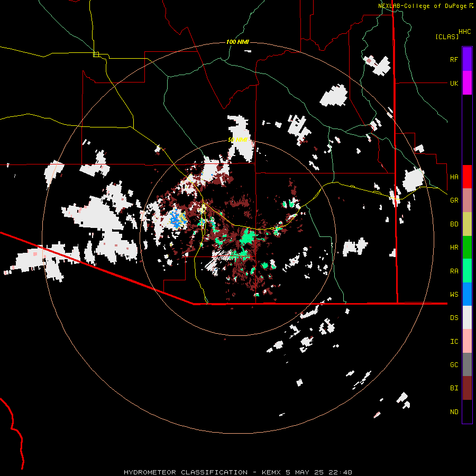Click the UK magenta legend swatch
Viewport: 476px width, 476px height.
pyautogui.click(x=467, y=83)
